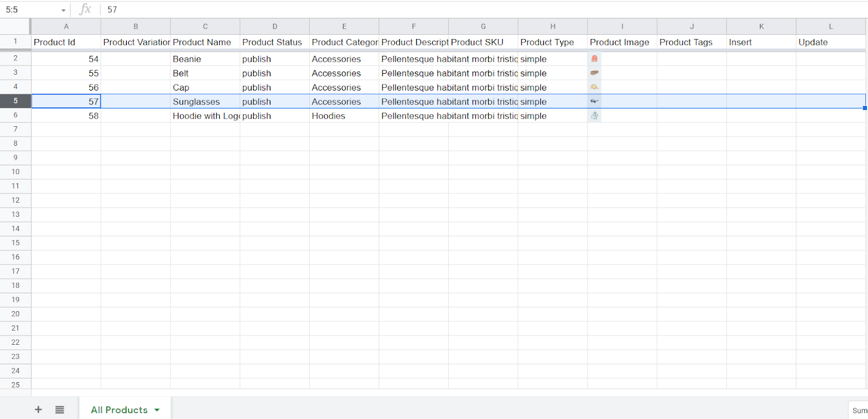
Task: Select column L header
Action: pyautogui.click(x=831, y=26)
